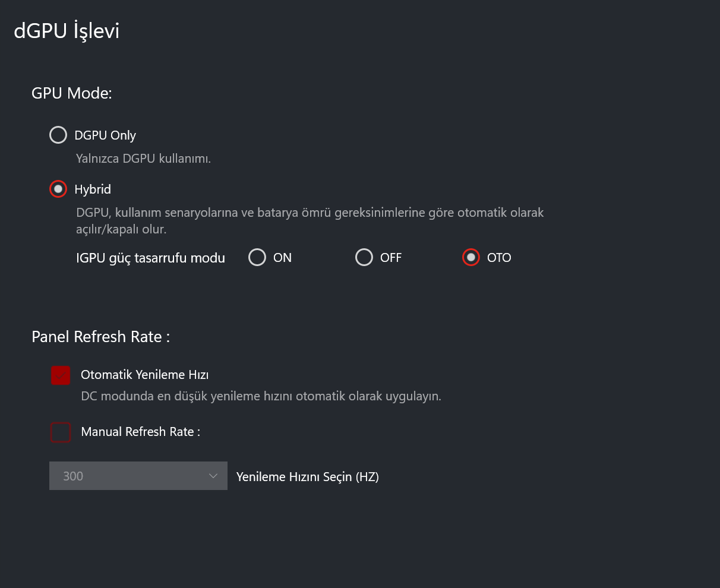This screenshot has width=720, height=588.
Task: Click the "Otomatik Yenileme Hızı" label text
Action: coord(144,375)
